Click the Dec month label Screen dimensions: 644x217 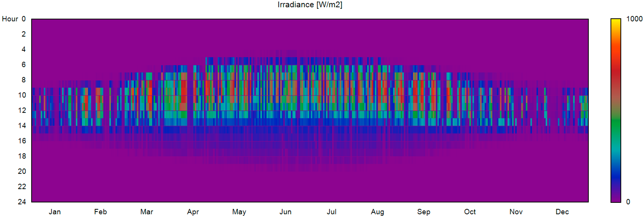point(562,212)
